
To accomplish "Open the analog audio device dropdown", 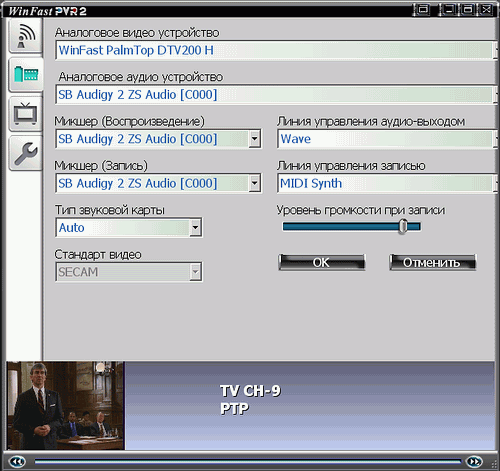I will tap(275, 95).
